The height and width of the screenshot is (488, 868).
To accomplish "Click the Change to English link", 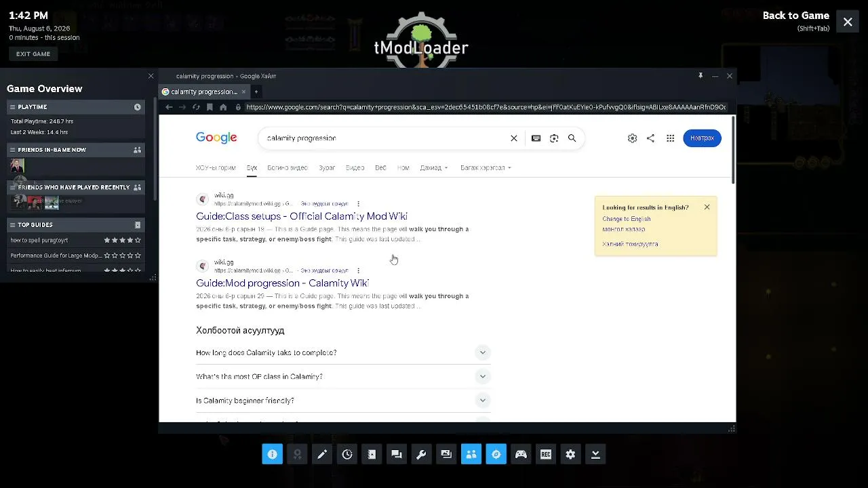I will (x=626, y=219).
